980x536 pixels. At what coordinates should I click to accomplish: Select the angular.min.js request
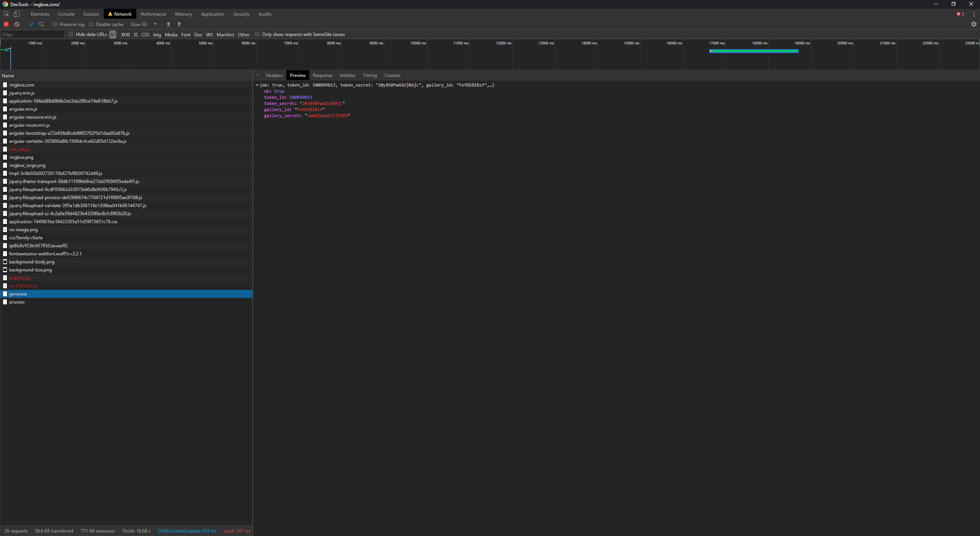(126, 109)
